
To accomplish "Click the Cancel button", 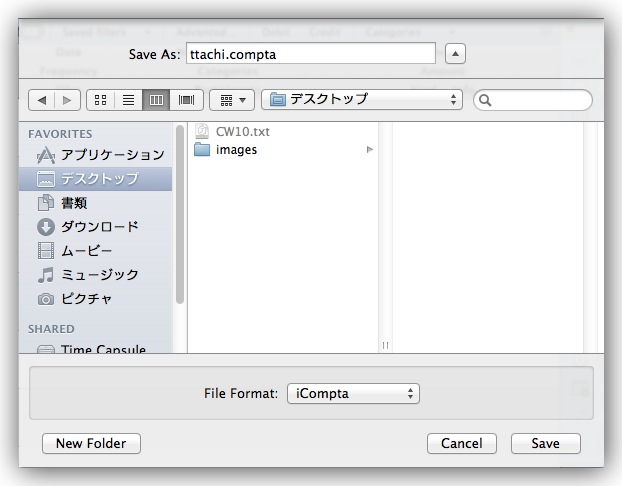I will point(461,443).
